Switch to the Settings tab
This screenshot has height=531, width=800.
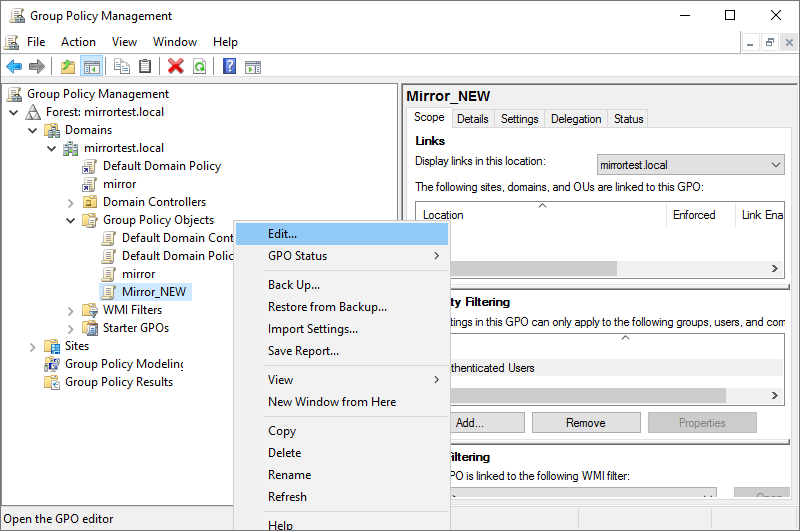pyautogui.click(x=519, y=119)
